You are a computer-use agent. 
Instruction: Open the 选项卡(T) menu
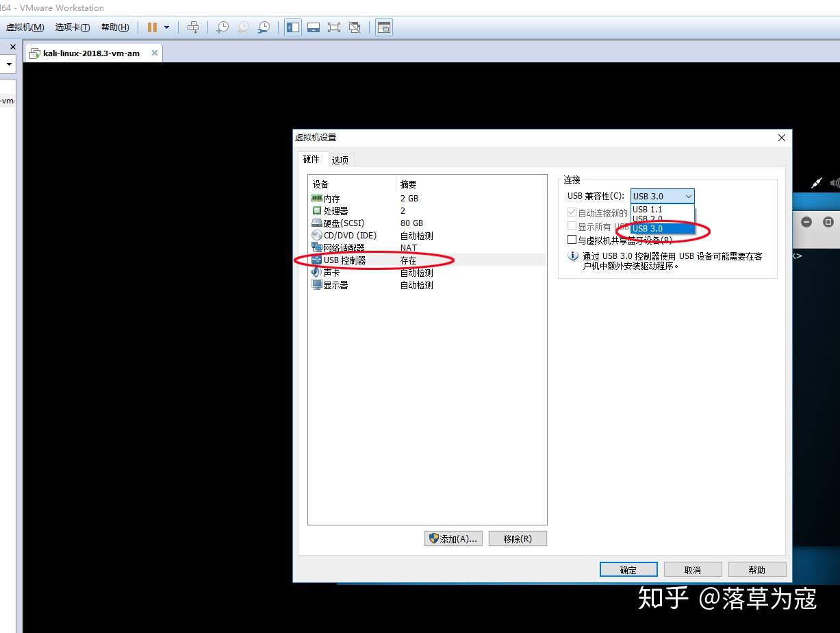(x=73, y=27)
